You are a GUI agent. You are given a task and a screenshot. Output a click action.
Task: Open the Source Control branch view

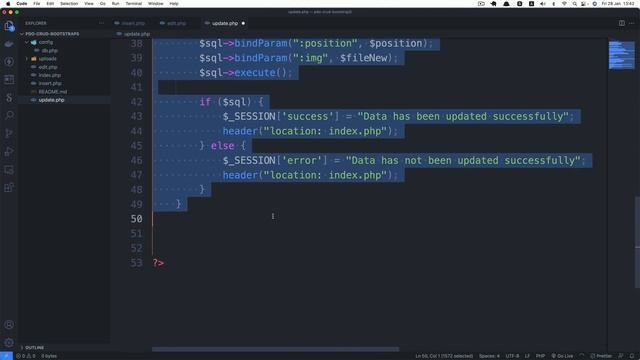[x=9, y=133]
